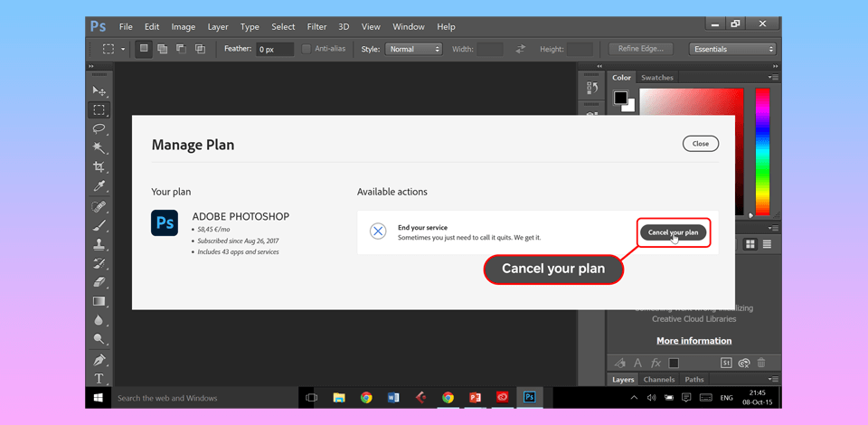
Task: Close the Manage Plan dialog
Action: [700, 144]
